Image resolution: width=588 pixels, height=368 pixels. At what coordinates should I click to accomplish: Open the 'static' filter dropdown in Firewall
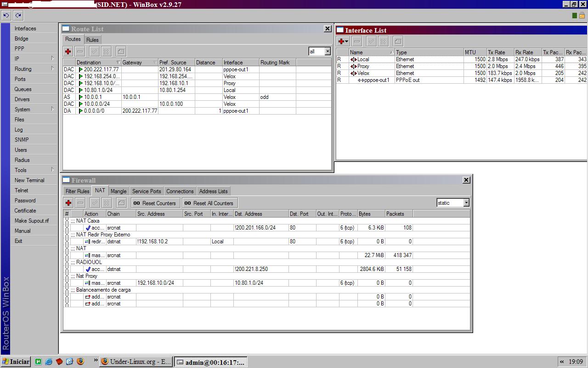click(466, 203)
